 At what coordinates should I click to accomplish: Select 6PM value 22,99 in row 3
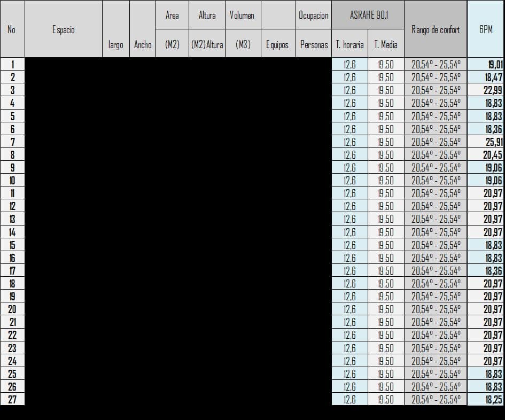click(486, 90)
